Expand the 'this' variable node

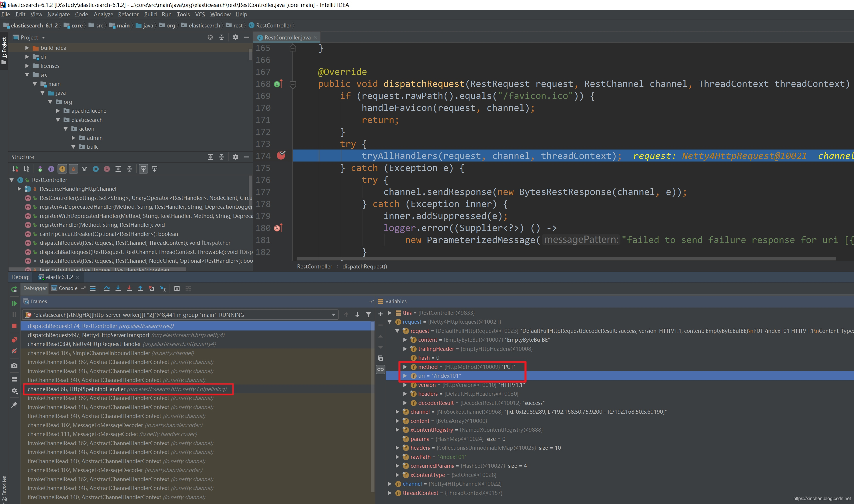coord(390,313)
